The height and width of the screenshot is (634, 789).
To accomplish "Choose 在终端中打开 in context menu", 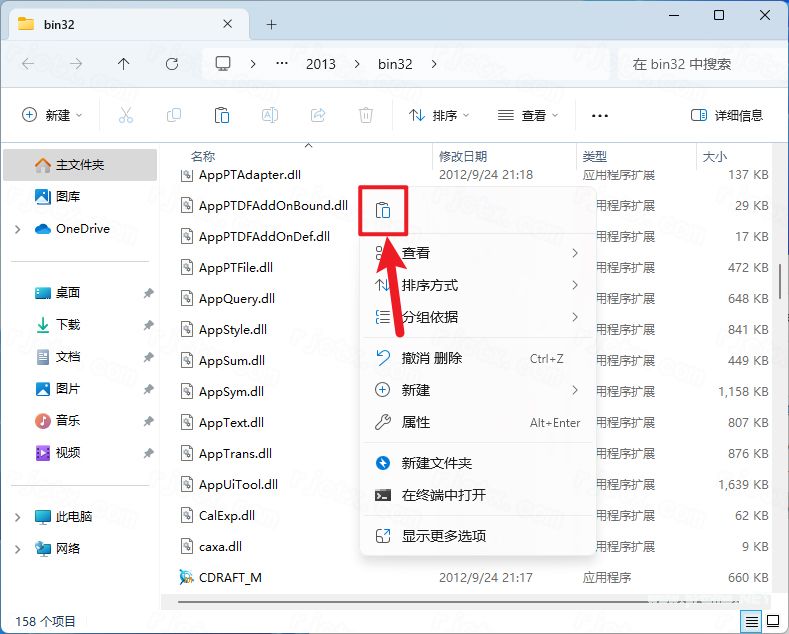I will click(478, 495).
